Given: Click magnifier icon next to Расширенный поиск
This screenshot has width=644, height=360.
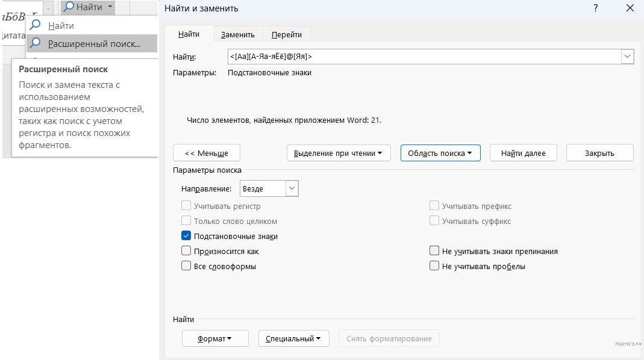Looking at the screenshot, I should coord(36,43).
